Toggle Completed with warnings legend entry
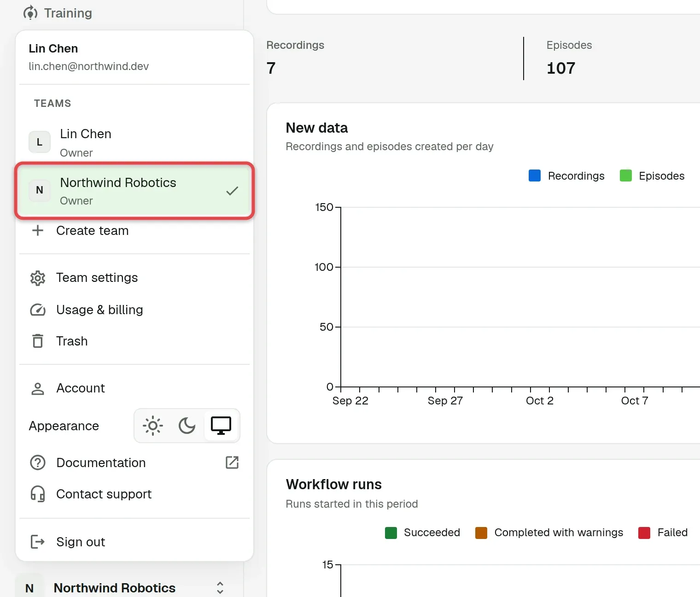The width and height of the screenshot is (700, 597). click(x=549, y=533)
